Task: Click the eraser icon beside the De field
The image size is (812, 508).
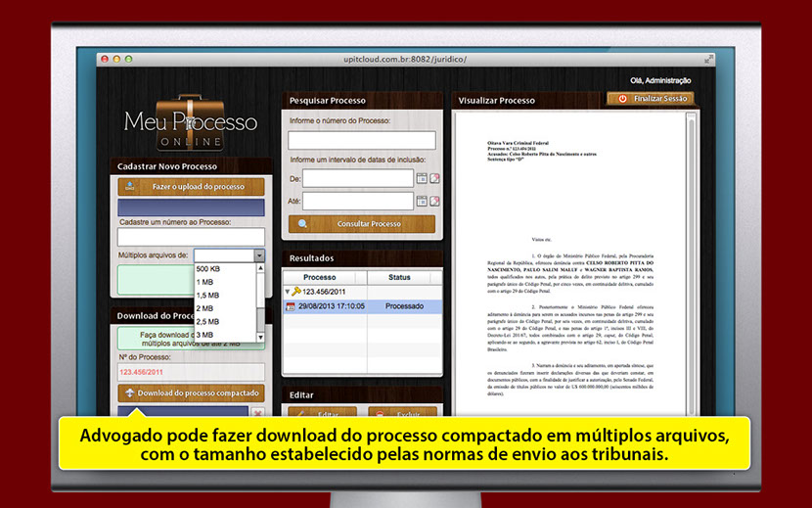Action: pyautogui.click(x=434, y=178)
